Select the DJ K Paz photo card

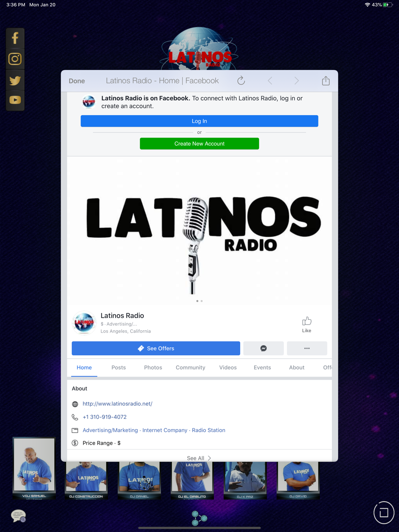coord(245,481)
